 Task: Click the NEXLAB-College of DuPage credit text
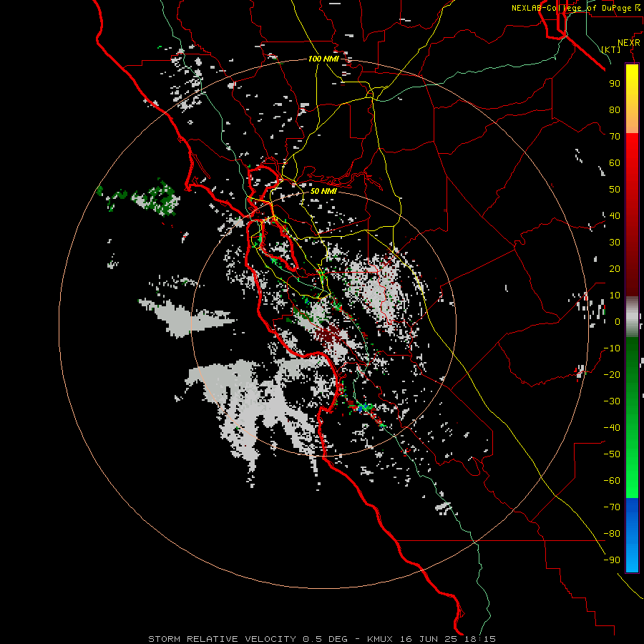pyautogui.click(x=571, y=8)
